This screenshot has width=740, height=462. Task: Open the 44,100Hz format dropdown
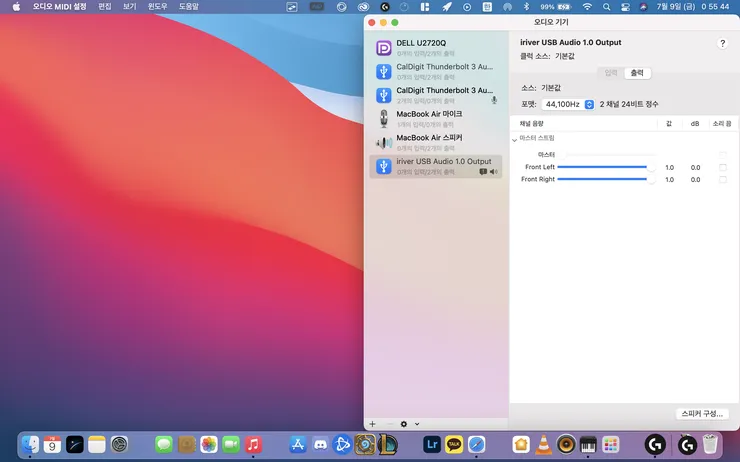point(568,104)
